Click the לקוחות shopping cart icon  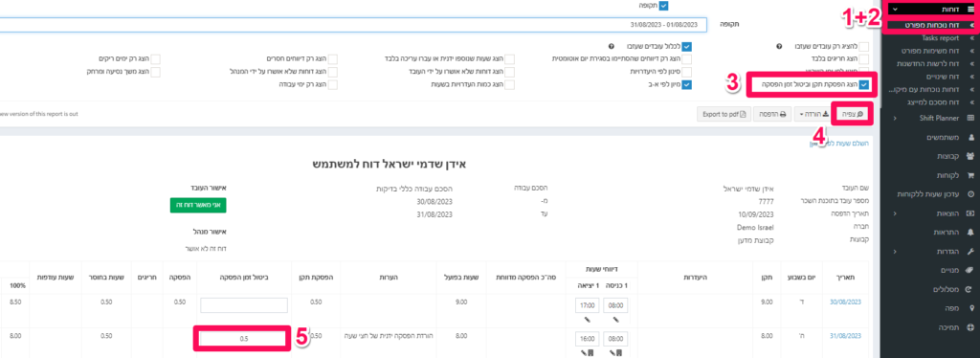pos(970,175)
